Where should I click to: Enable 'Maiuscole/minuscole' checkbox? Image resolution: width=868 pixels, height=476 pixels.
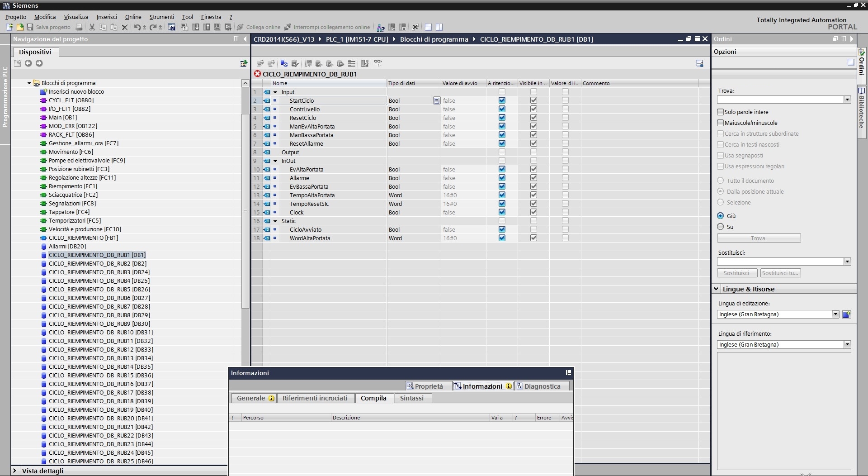point(721,123)
